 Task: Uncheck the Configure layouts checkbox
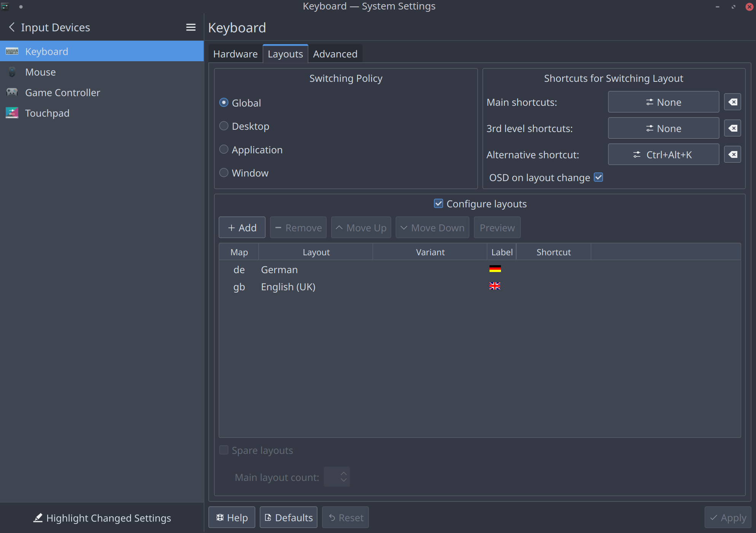439,204
